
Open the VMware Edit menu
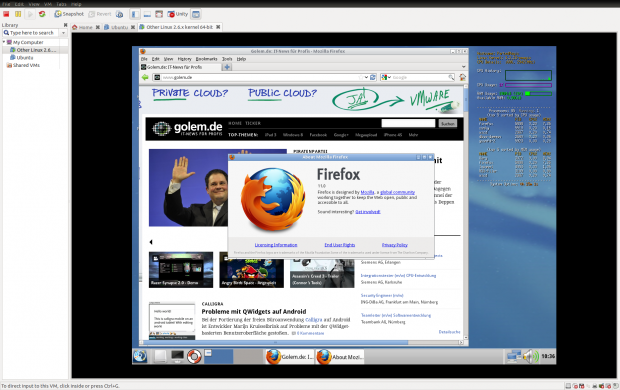click(19, 4)
